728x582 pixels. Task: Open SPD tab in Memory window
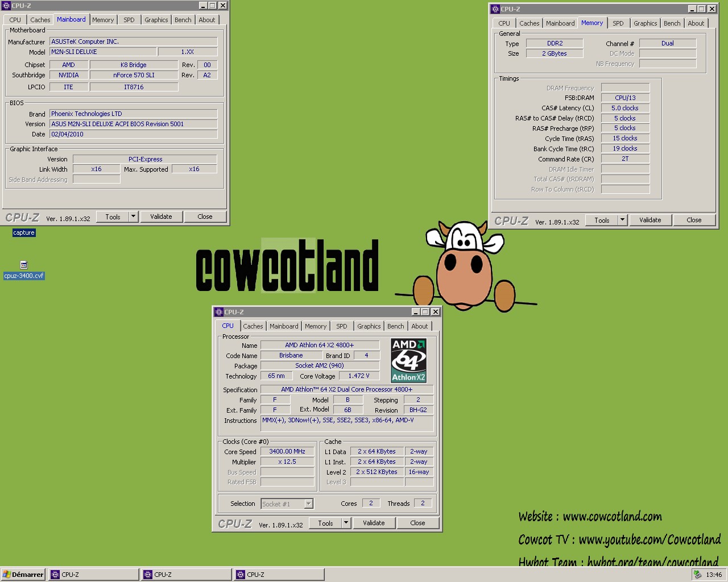(618, 23)
